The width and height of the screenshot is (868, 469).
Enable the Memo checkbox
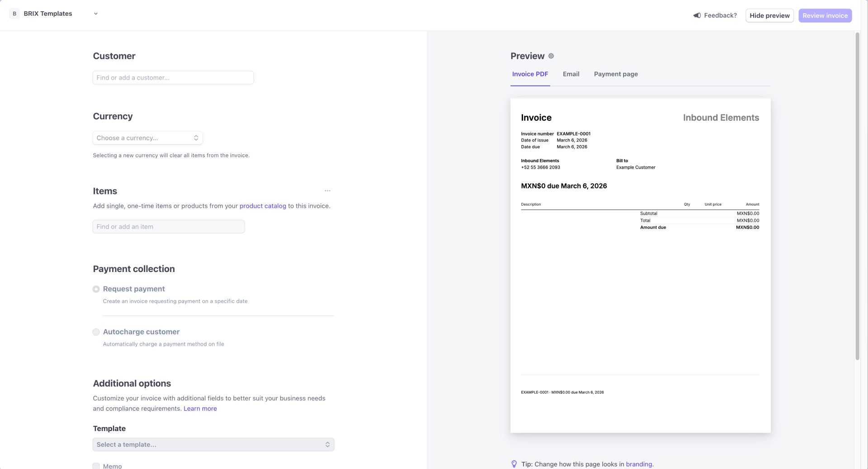(x=96, y=466)
